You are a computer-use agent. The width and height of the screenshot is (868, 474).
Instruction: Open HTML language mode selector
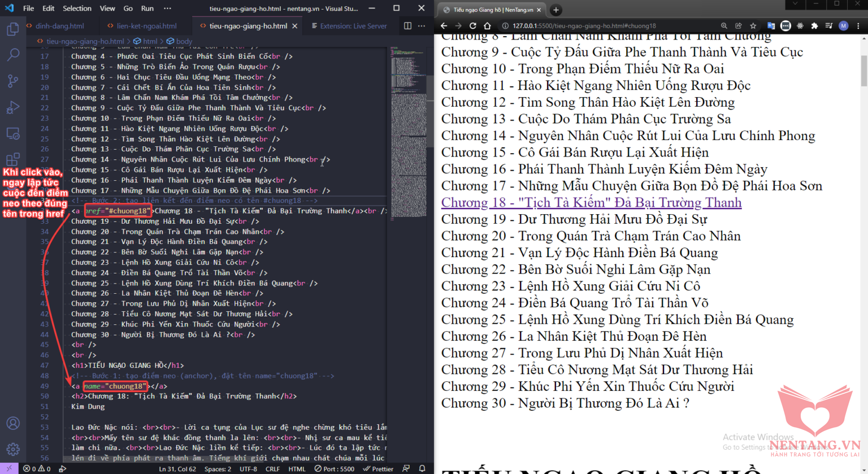coord(297,469)
